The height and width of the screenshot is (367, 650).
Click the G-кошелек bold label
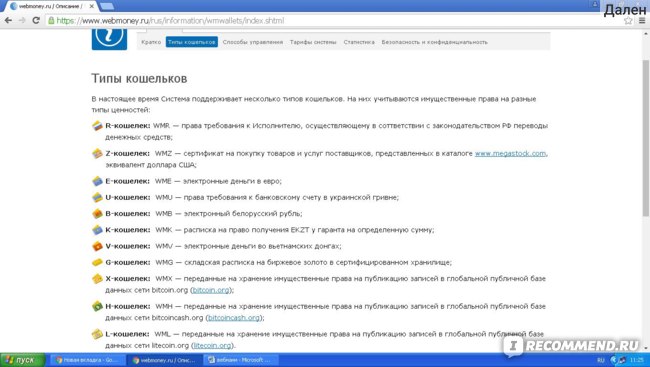128,262
